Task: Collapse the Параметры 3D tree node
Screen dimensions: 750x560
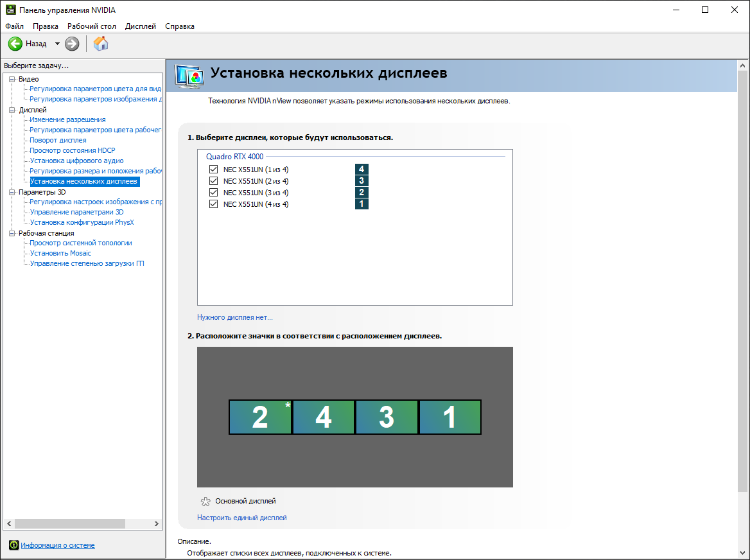Action: point(12,192)
